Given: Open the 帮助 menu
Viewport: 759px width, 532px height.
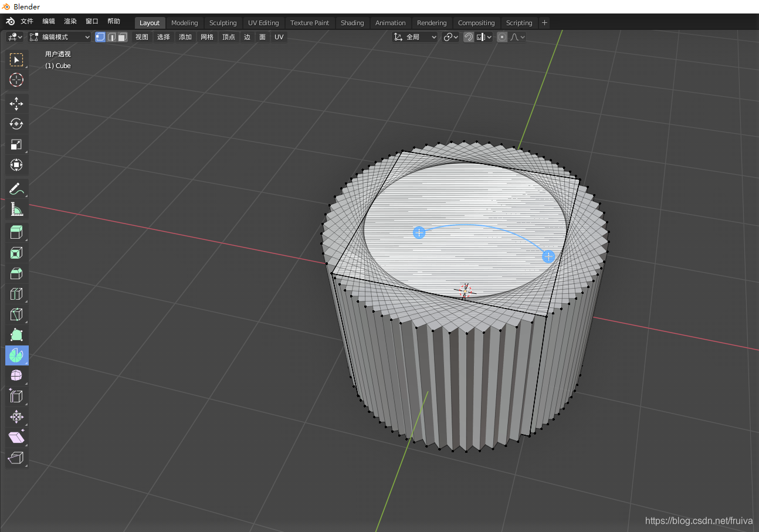Looking at the screenshot, I should point(114,21).
